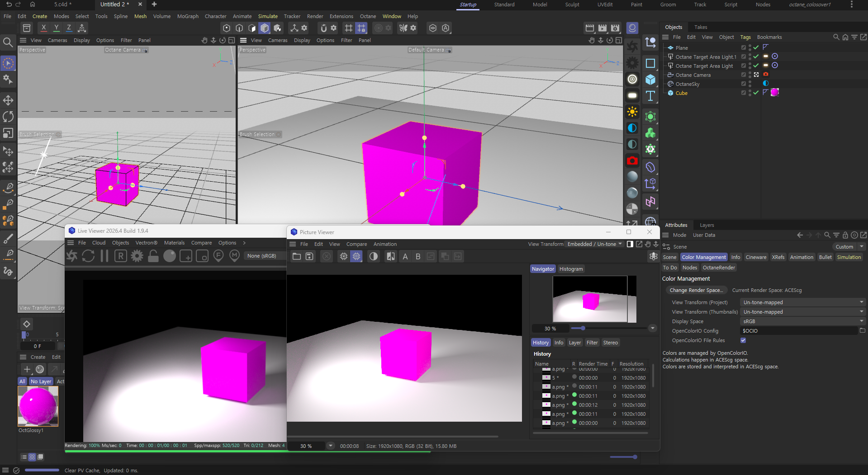Click Change Render Space button
868x475 pixels.
point(696,290)
